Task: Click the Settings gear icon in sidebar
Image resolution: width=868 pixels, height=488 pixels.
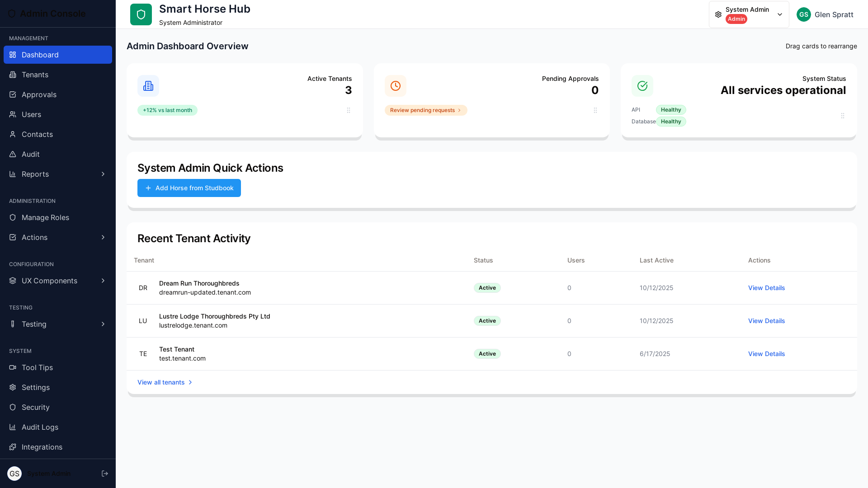Action: pyautogui.click(x=13, y=387)
